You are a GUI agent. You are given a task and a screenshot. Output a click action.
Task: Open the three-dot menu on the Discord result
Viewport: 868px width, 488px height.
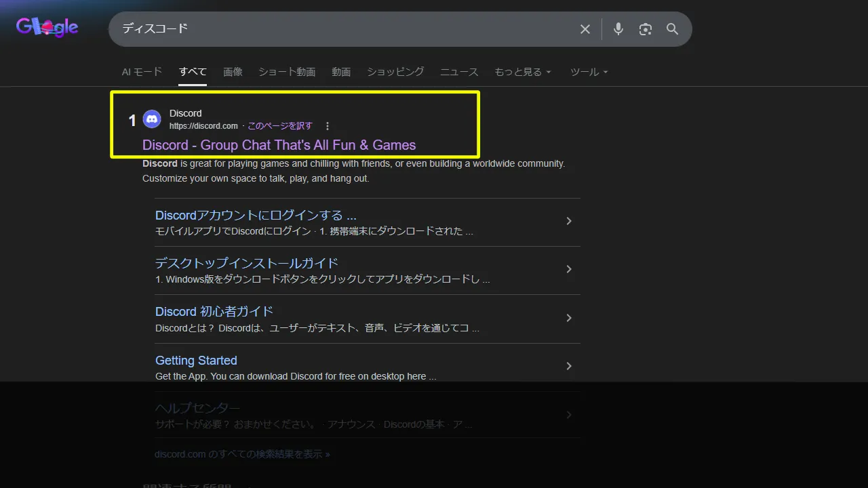(x=328, y=125)
